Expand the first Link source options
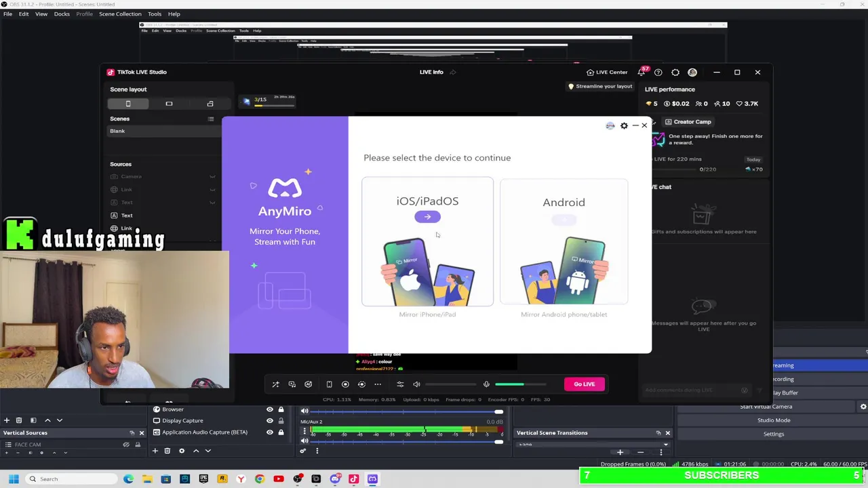This screenshot has height=488, width=868. coord(212,190)
